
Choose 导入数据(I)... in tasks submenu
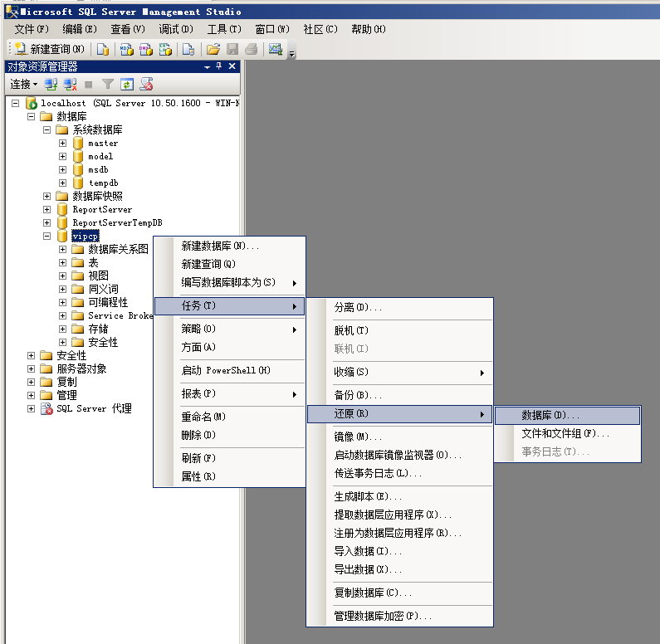[x=400, y=551]
